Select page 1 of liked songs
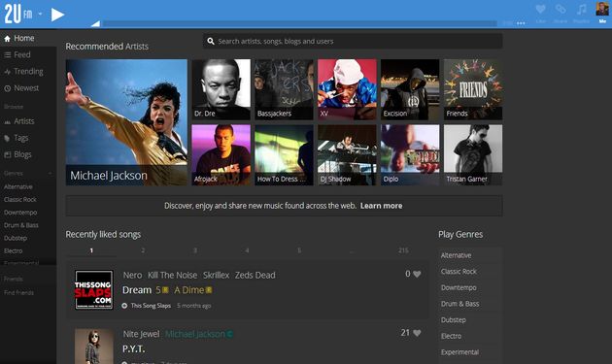This screenshot has height=364, width=612. pyautogui.click(x=91, y=250)
